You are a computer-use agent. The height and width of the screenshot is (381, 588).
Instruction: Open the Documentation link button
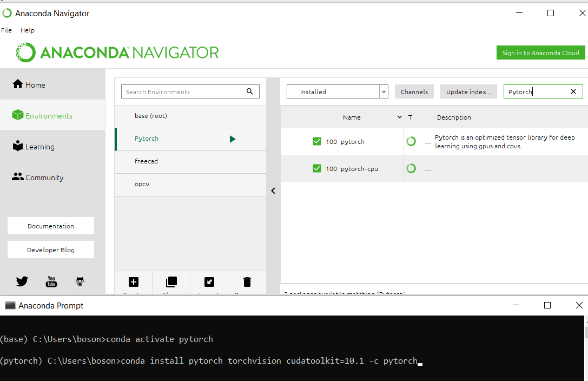click(x=51, y=226)
